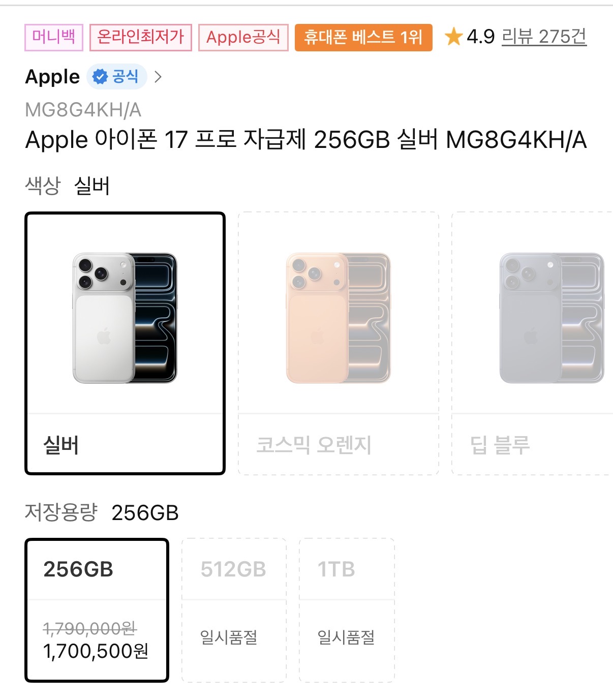Select the 코스믹 오렌지 color option

[x=339, y=344]
